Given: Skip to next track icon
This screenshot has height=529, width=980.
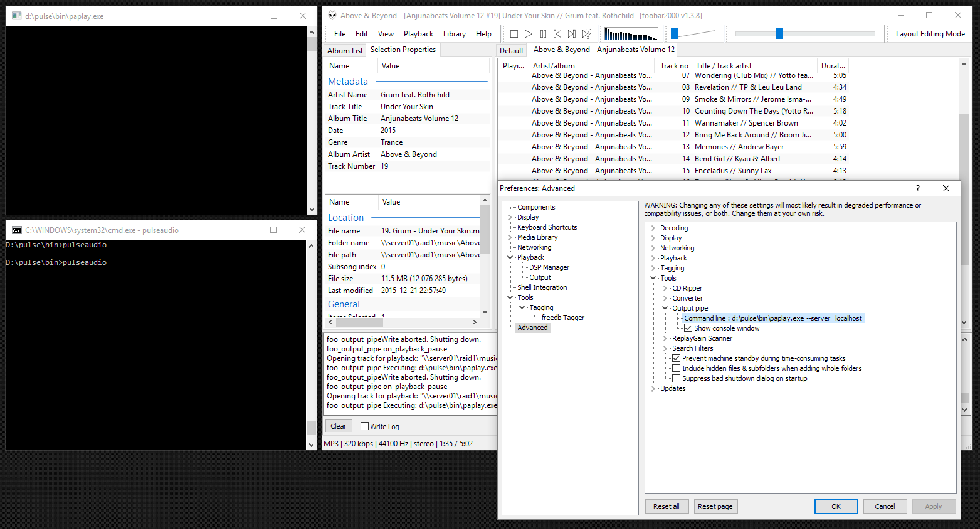Looking at the screenshot, I should [x=572, y=34].
